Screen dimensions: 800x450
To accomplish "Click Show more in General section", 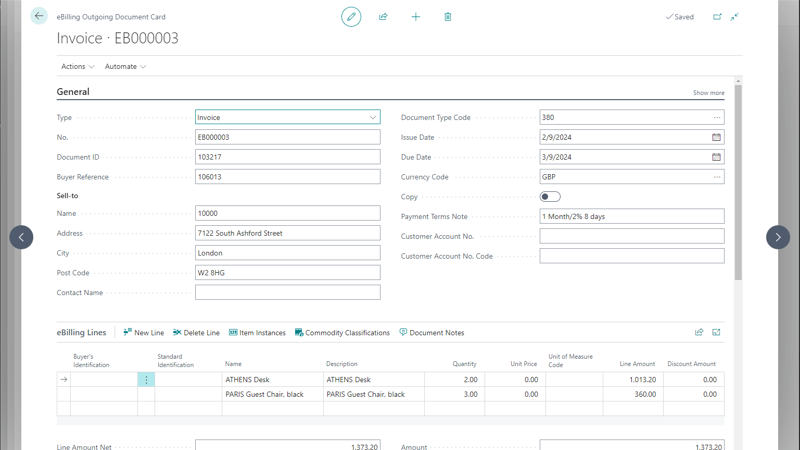I will click(708, 93).
